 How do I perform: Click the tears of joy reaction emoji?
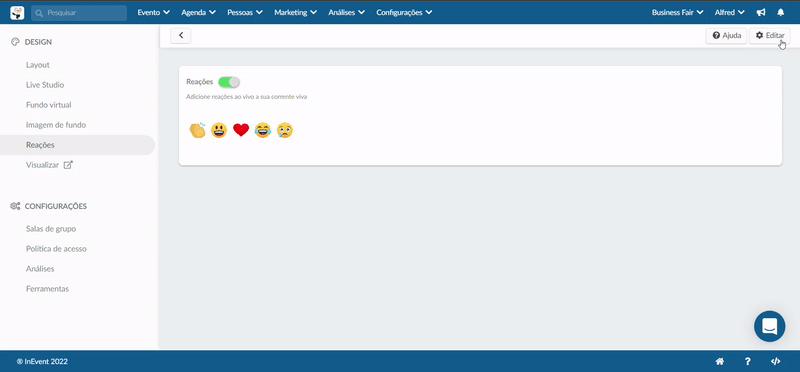(263, 131)
